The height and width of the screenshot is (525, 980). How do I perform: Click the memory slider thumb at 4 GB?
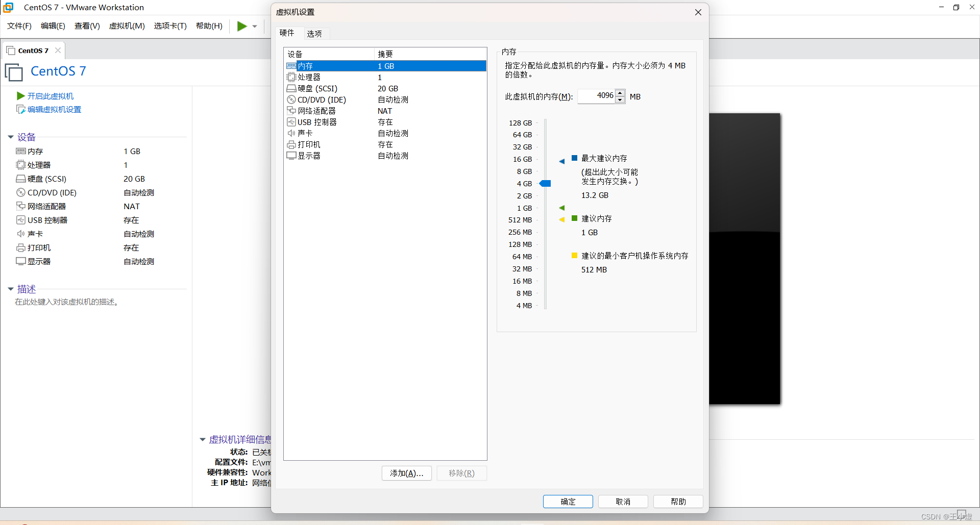(x=545, y=183)
